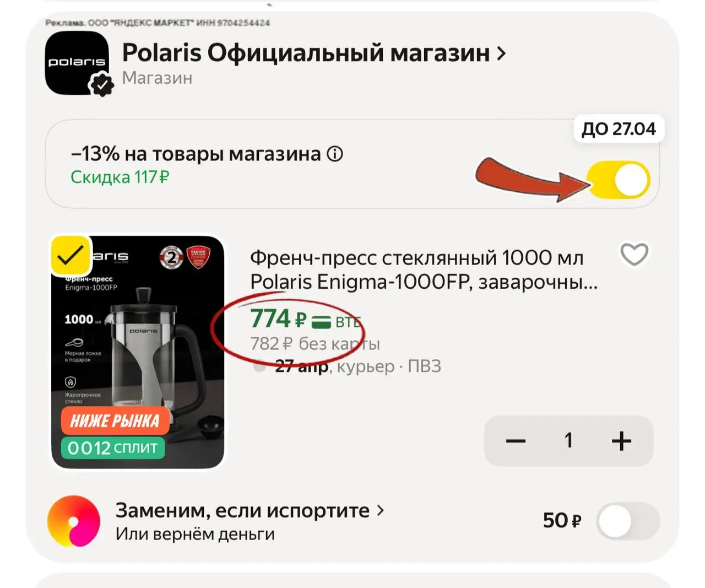Open the French press product image
The image size is (705, 588).
(x=138, y=353)
